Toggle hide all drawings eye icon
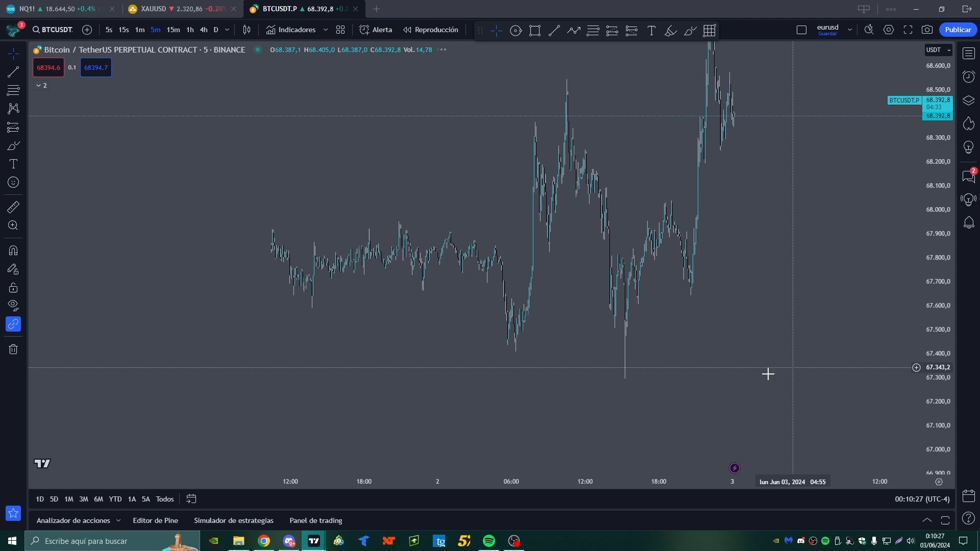980x551 pixels. [13, 306]
